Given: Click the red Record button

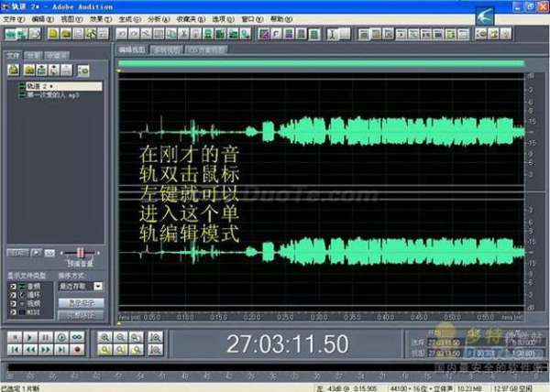Looking at the screenshot, I should 77,350.
